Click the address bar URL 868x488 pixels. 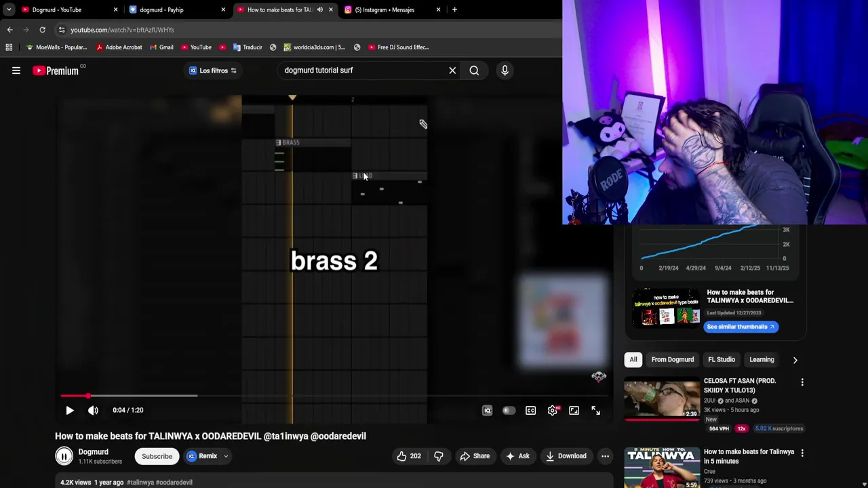pyautogui.click(x=122, y=30)
